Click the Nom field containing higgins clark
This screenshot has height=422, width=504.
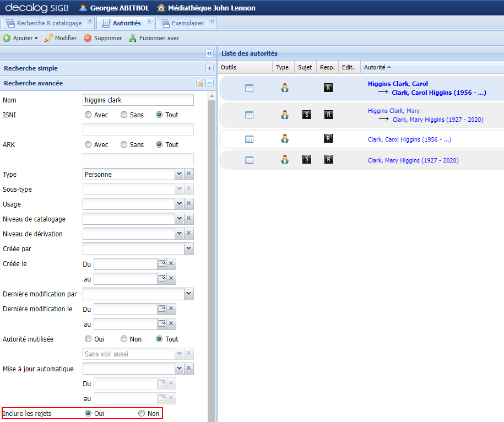pyautogui.click(x=138, y=100)
